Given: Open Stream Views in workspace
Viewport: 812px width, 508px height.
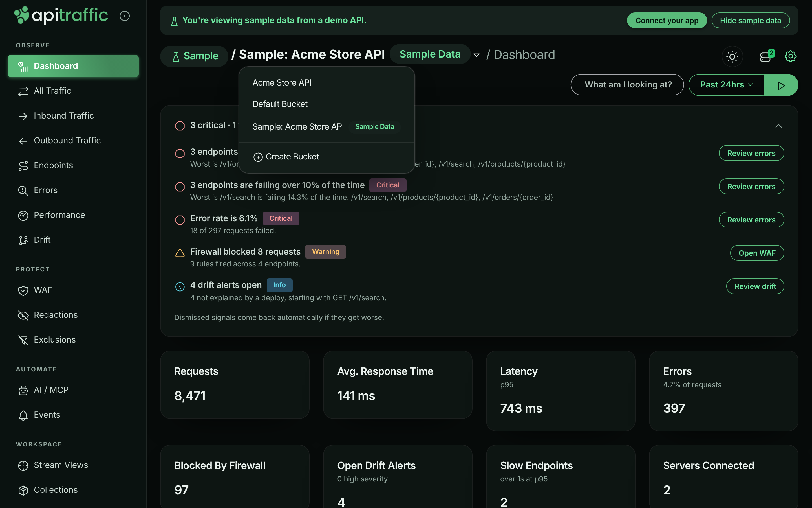Looking at the screenshot, I should coord(73,465).
